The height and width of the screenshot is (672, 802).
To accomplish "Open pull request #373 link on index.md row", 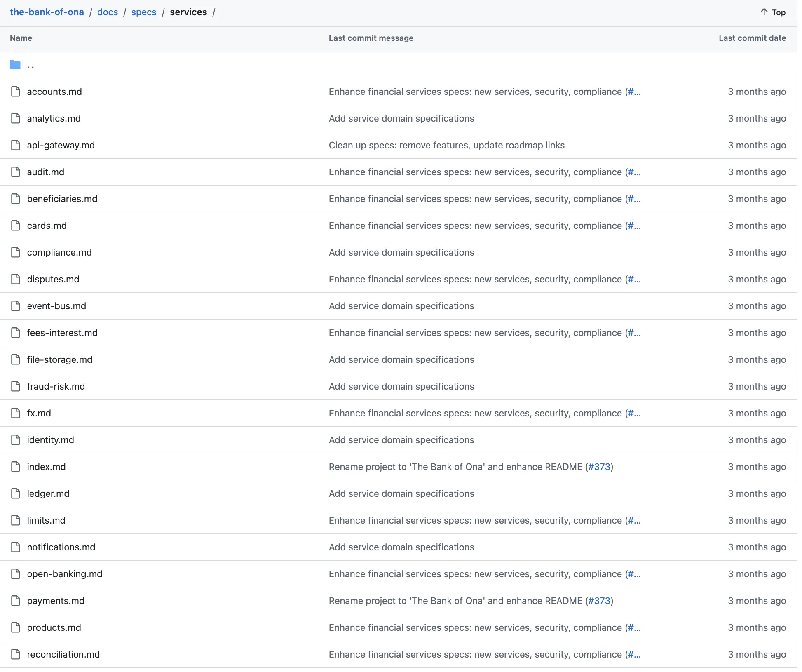I will [x=599, y=467].
